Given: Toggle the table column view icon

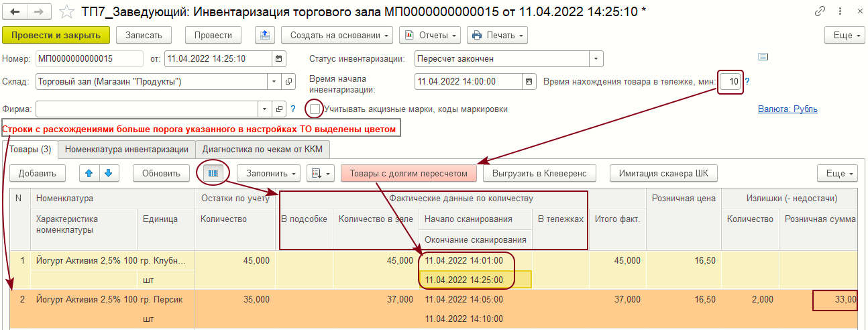Looking at the screenshot, I should pos(213,173).
